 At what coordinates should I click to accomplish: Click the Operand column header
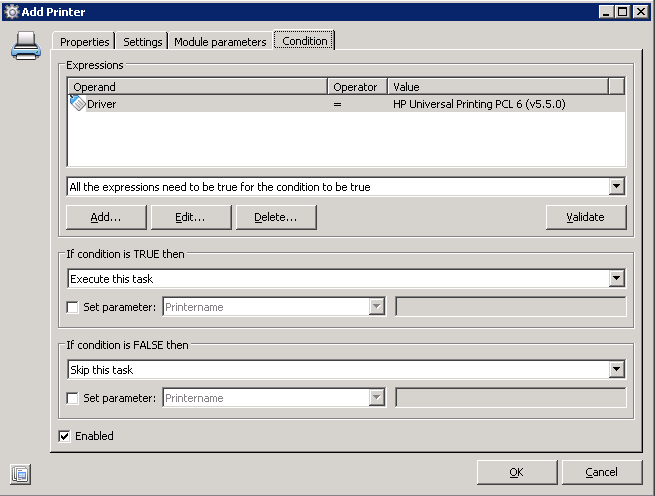[197, 86]
